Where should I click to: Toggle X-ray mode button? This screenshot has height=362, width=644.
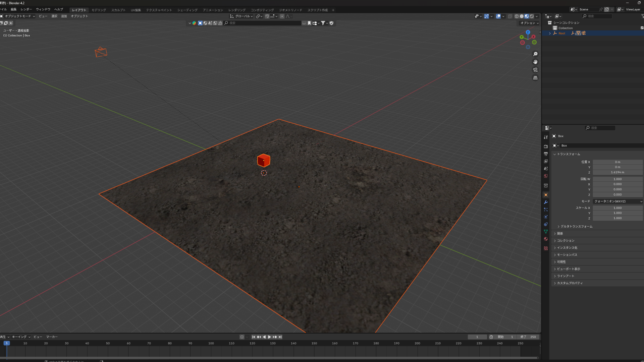point(510,16)
